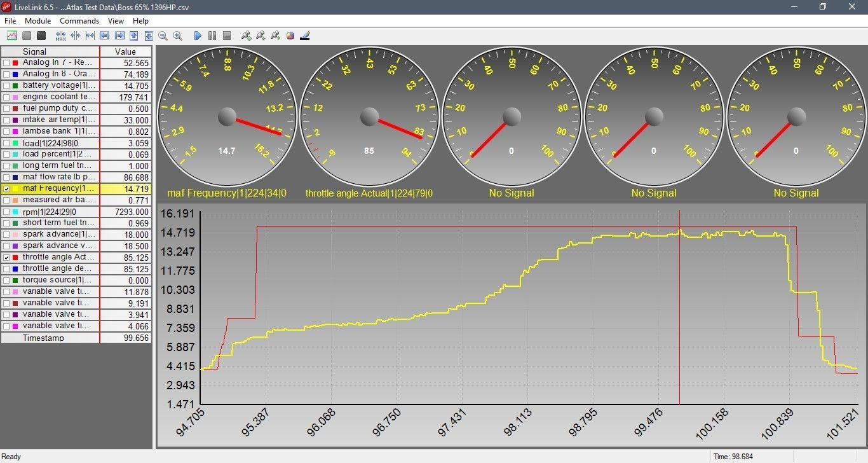Screen dimensions: 868x463
Task: Click the add marker pin icon
Action: click(x=247, y=36)
